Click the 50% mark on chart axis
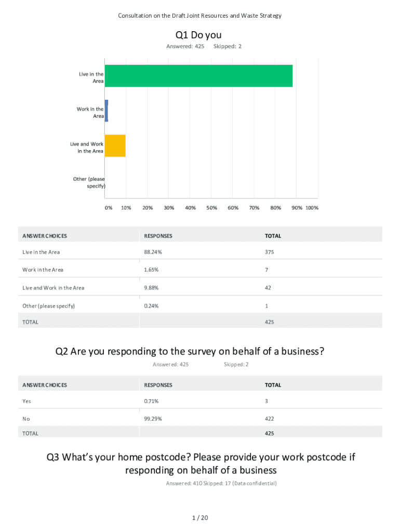Screen dimensions: 400x532 [211, 208]
